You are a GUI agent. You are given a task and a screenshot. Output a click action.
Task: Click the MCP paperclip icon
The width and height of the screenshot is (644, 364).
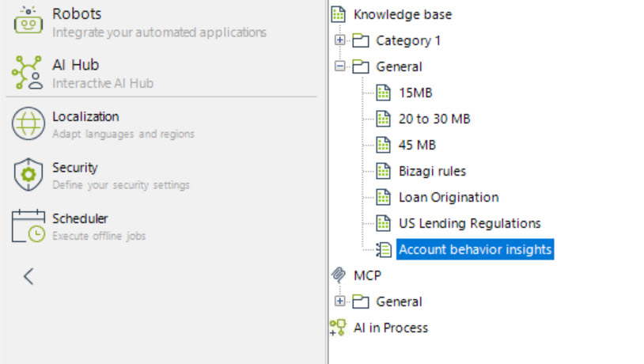tap(339, 275)
